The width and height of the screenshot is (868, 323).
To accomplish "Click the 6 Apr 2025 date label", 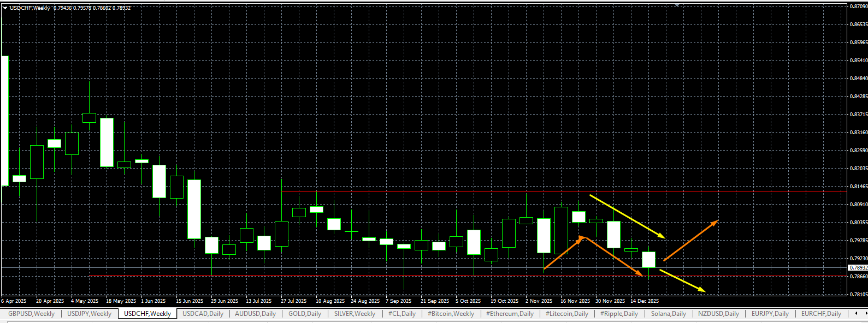I will 14,301.
